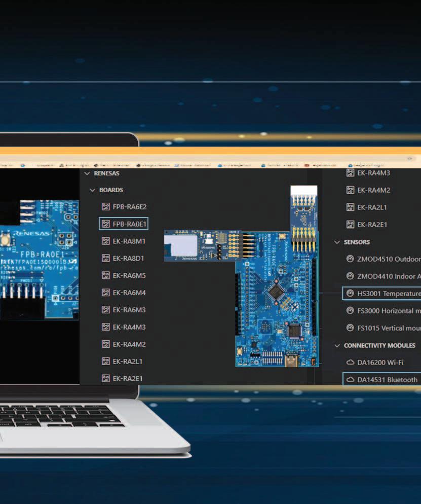The height and width of the screenshot is (504, 421).
Task: Click the sensor icon beside HS3001 Temperature
Action: click(351, 294)
